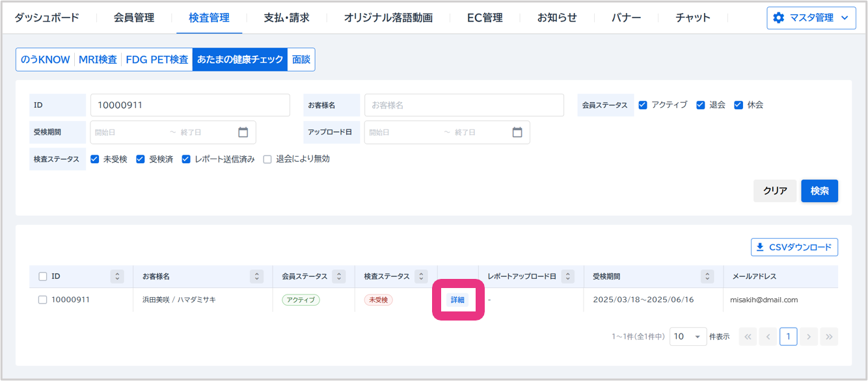Enable the 退会により無効 checkbox
This screenshot has height=381, width=868.
pos(267,159)
